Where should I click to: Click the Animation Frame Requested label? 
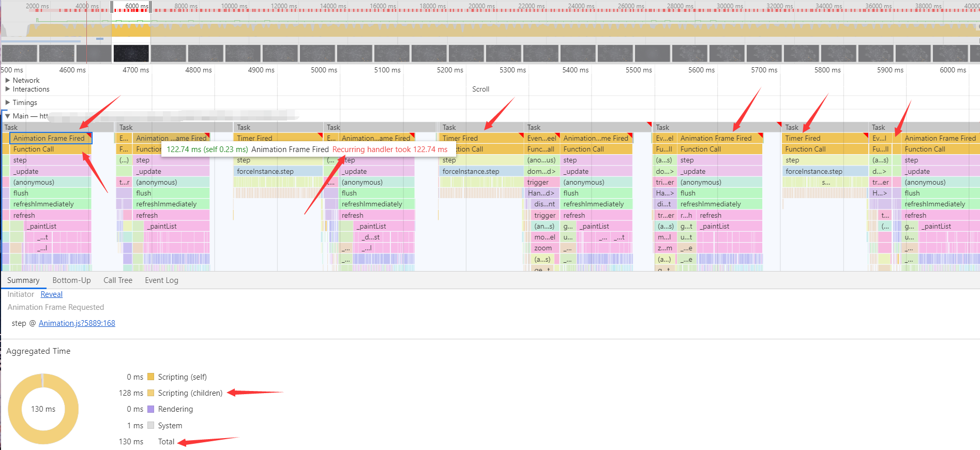(56, 307)
